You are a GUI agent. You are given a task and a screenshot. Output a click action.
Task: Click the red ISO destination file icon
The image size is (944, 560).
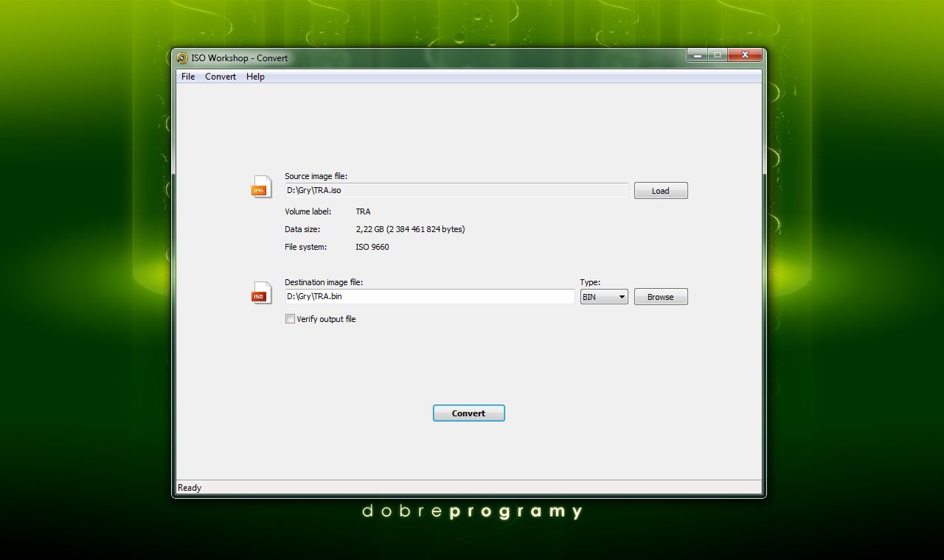click(261, 293)
